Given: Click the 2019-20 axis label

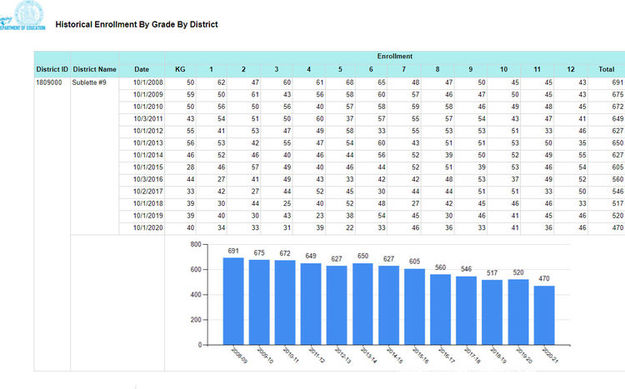Looking at the screenshot, I should 525,355.
